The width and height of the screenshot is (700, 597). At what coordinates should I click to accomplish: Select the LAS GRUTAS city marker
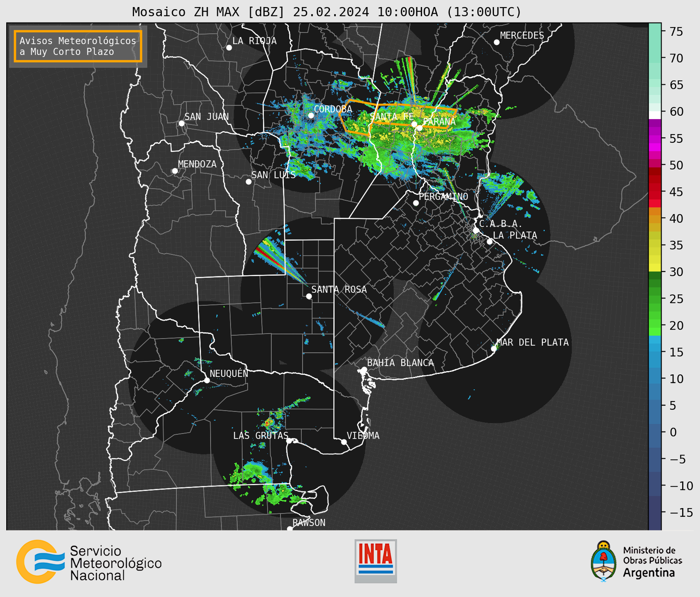(289, 441)
